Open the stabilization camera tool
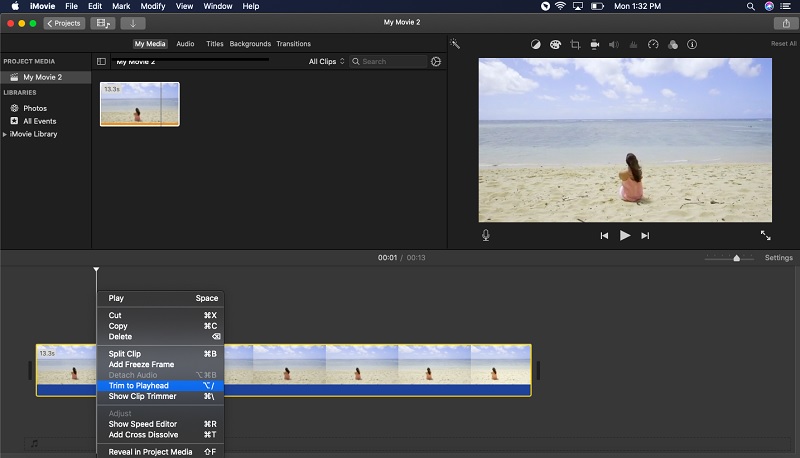Screen dimensions: 800x458 pos(594,44)
